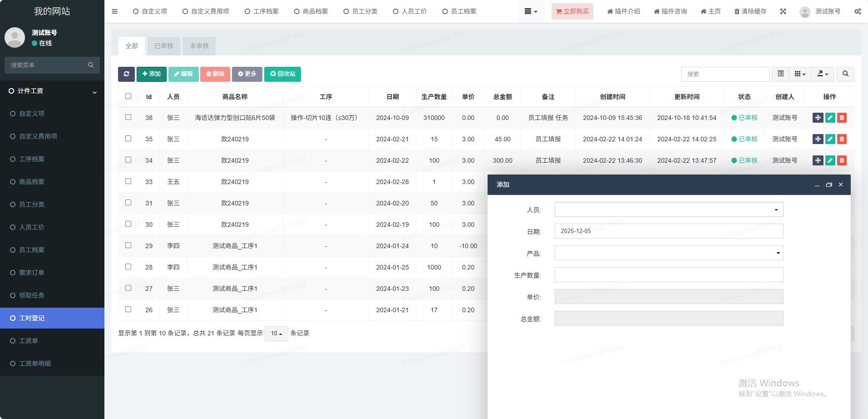Tick the checkbox for row Id 29
The image size is (868, 419).
tap(128, 245)
